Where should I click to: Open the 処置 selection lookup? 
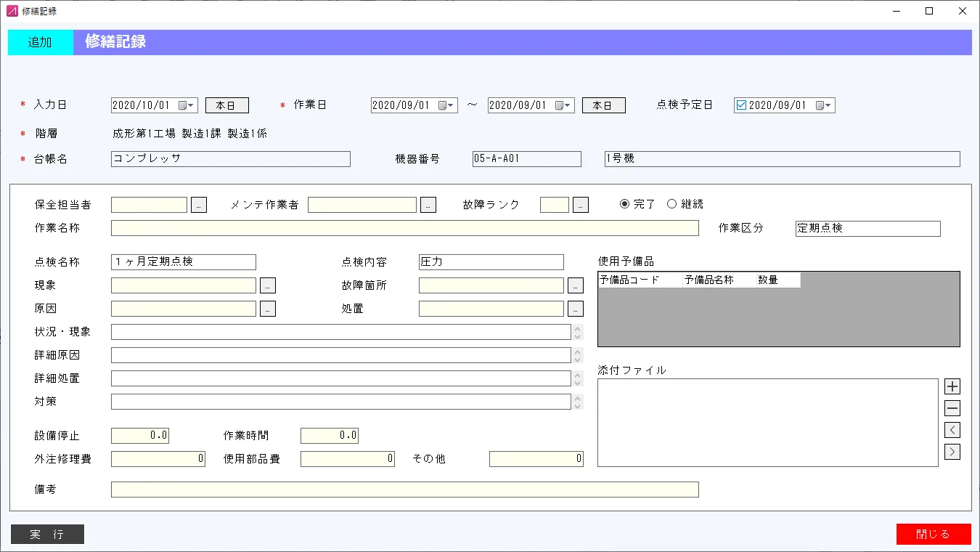575,308
